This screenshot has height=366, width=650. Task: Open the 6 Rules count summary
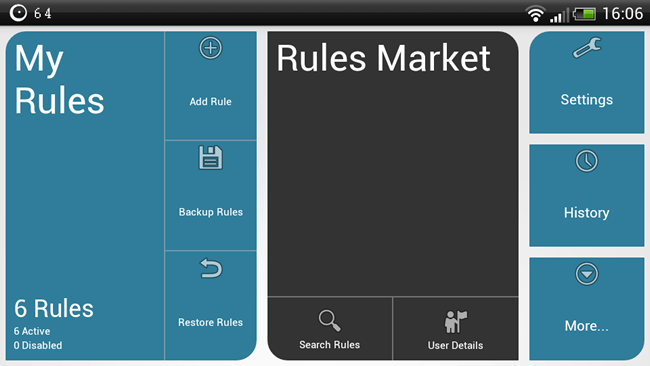54,308
